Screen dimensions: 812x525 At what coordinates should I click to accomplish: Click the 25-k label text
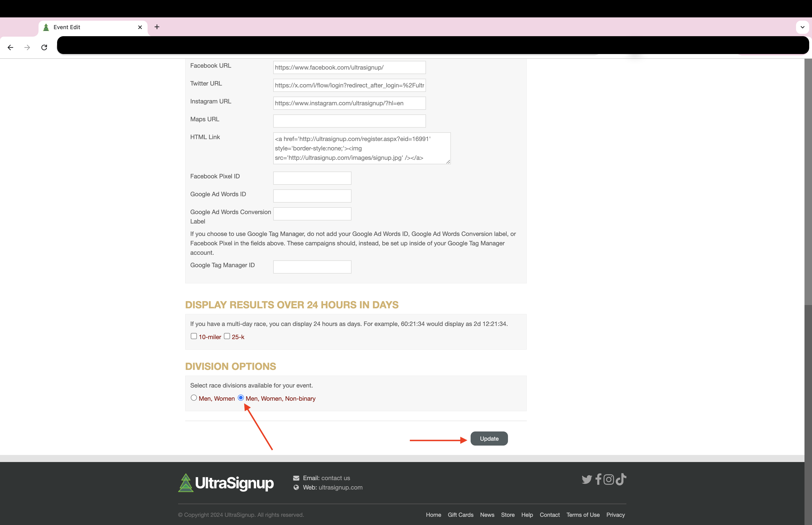(238, 337)
